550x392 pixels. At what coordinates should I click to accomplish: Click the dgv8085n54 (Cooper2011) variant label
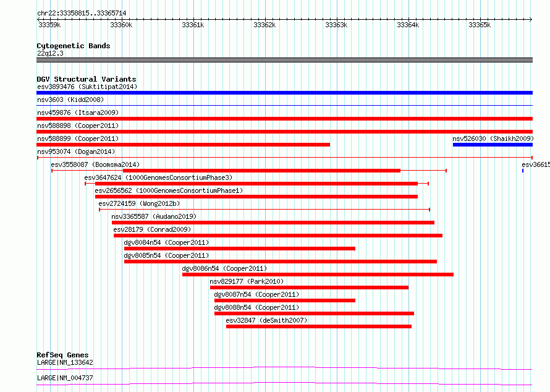(166, 255)
